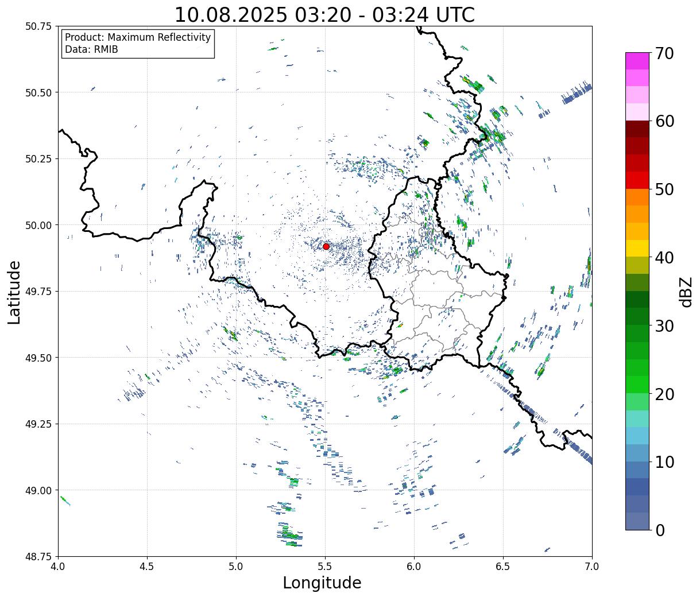Click the 'Data: RMIB' text
Viewport: 700px width, 597px height.
(x=91, y=49)
